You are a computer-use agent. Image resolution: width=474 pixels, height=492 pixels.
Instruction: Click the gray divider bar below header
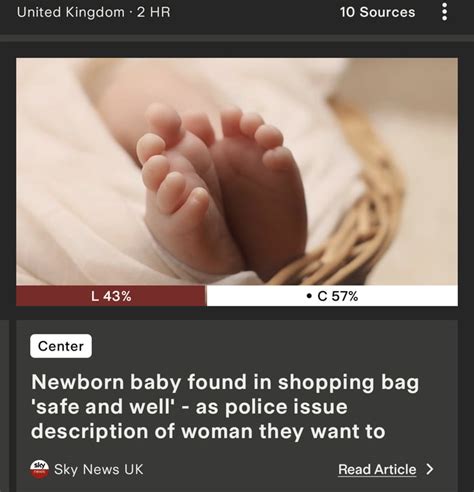(237, 38)
